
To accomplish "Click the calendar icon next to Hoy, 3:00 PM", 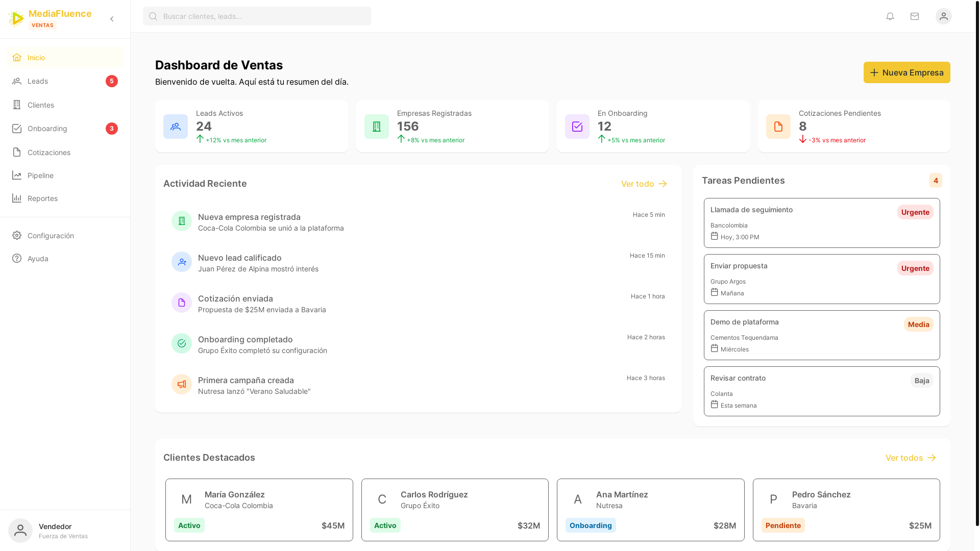I will coord(715,236).
